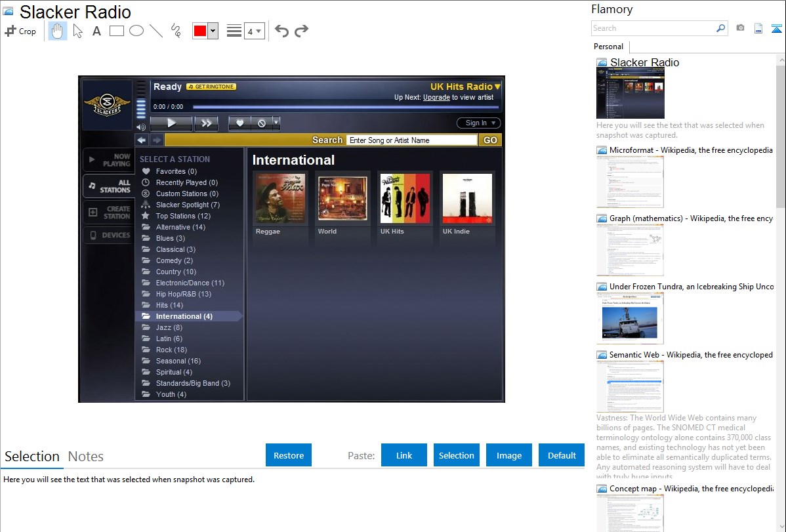Switch to the Personal tab
The height and width of the screenshot is (532, 786).
coord(609,47)
